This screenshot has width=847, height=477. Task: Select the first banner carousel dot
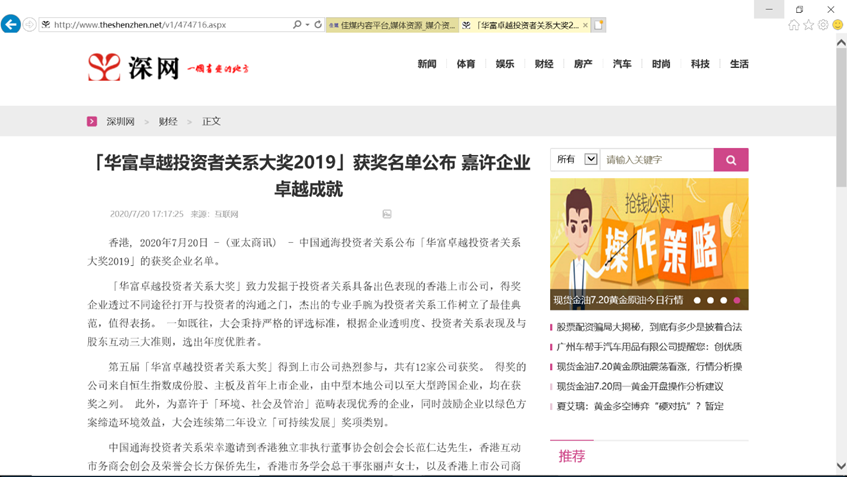[x=697, y=300]
